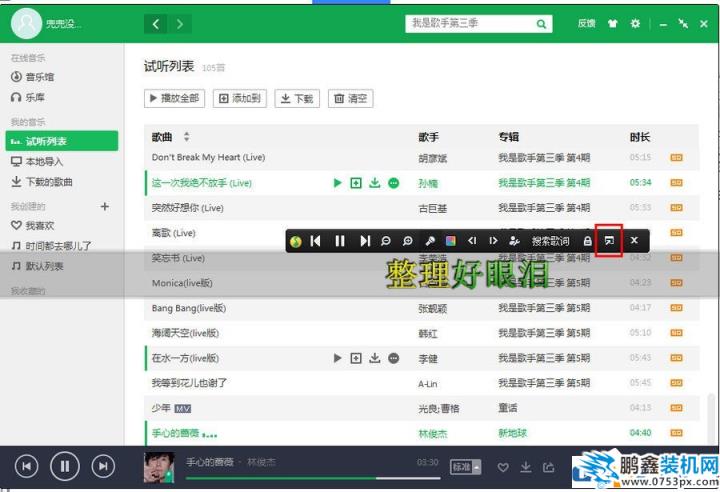Open album link 新地球
This screenshot has width=720, height=492.
pyautogui.click(x=513, y=433)
